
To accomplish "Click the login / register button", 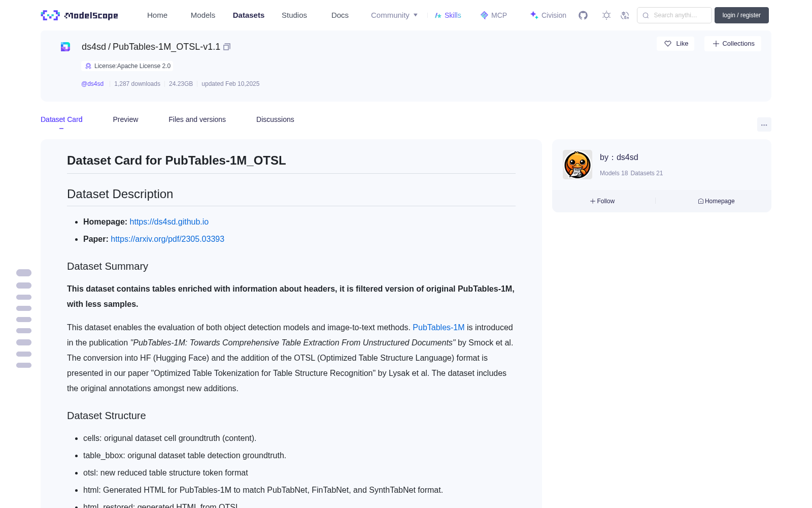I will 741,15.
